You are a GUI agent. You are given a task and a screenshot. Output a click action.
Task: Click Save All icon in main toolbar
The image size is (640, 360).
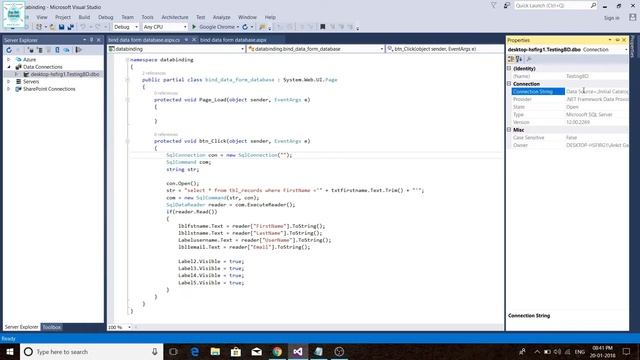(x=70, y=27)
